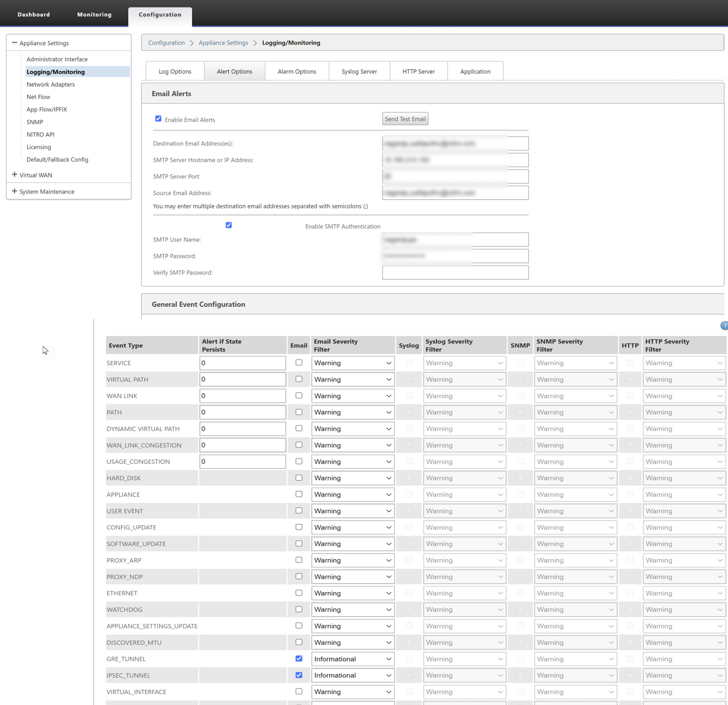
Task: Open Email Severity Filter dropdown for GRE_TUNNEL
Action: pyautogui.click(x=353, y=659)
